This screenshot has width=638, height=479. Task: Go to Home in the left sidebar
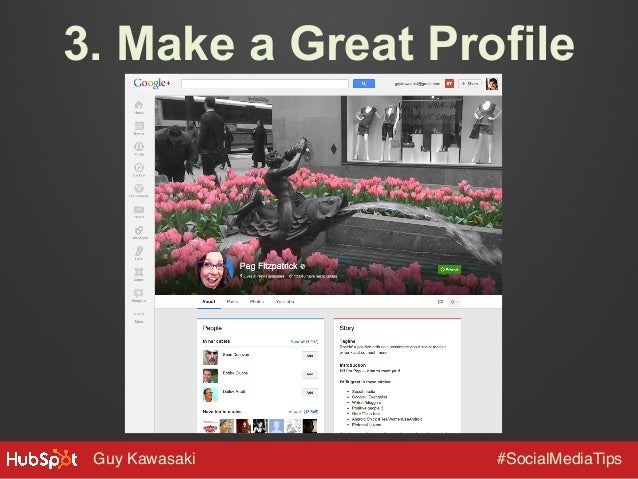click(x=139, y=105)
